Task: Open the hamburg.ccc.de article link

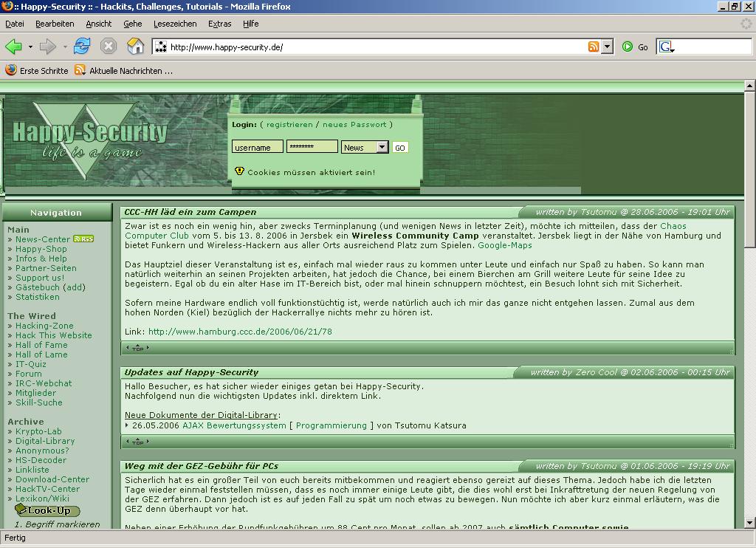Action: tap(240, 332)
